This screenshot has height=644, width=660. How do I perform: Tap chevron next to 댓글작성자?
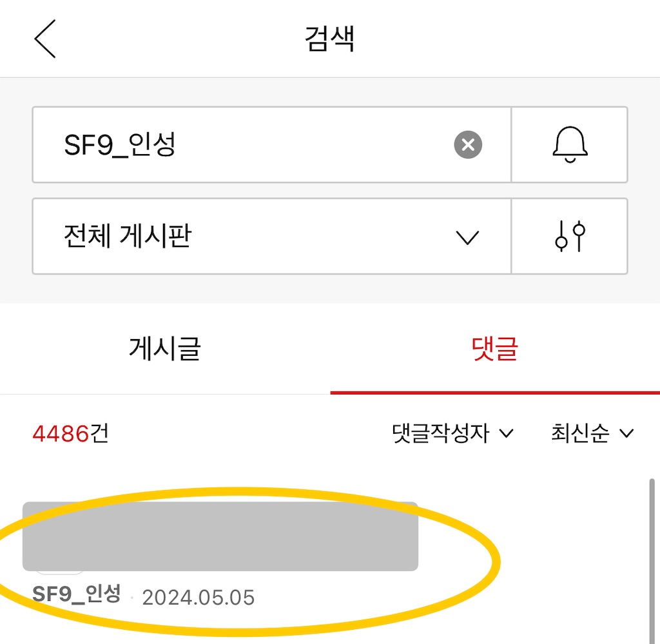click(x=506, y=433)
